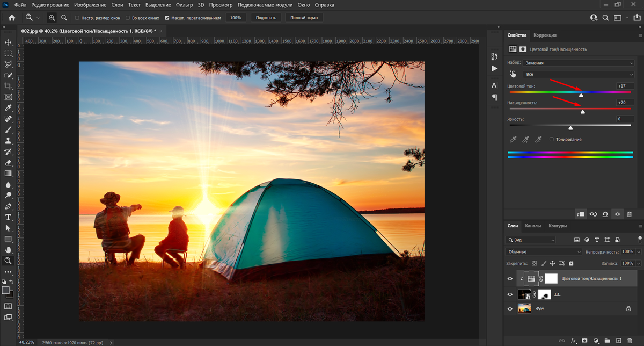Viewport: 644px width, 346px height.
Task: Click the Полный экран button
Action: point(304,18)
